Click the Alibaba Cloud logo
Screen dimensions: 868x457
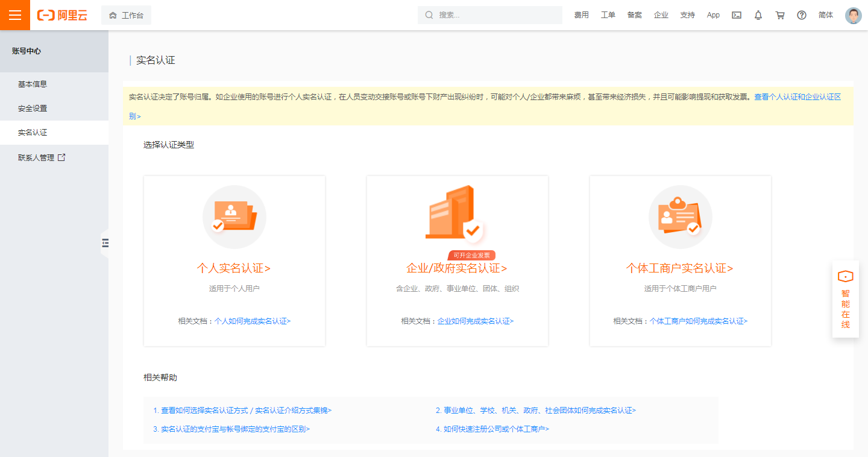(x=62, y=15)
